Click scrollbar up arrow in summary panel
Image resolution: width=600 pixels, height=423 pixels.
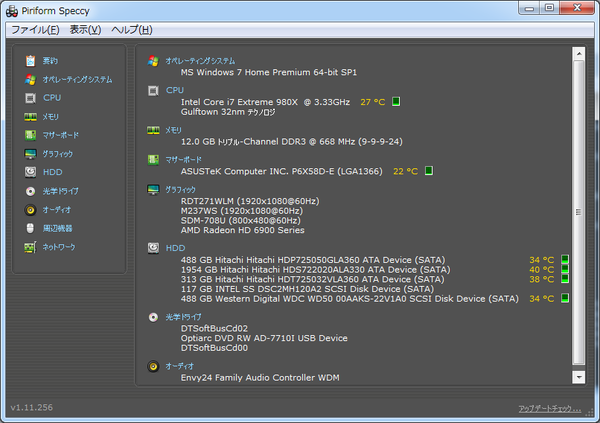[x=579, y=54]
